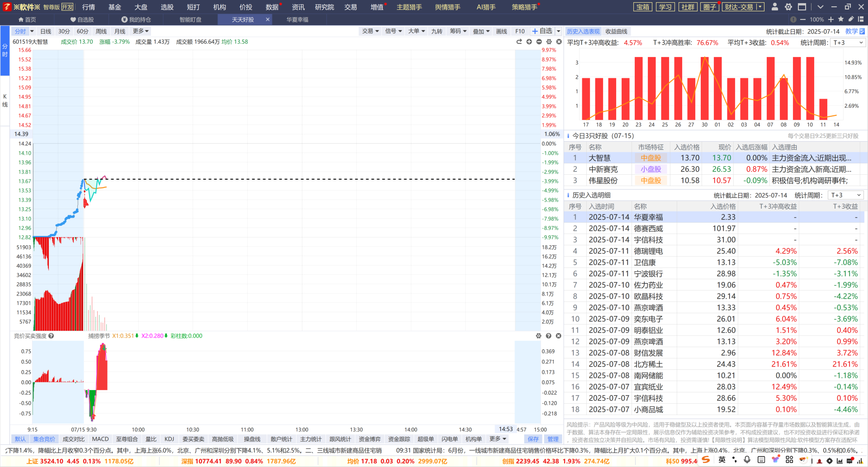This screenshot has width=868, height=467.
Task: Expand the arrow next to 自选 button
Action: pyautogui.click(x=559, y=31)
